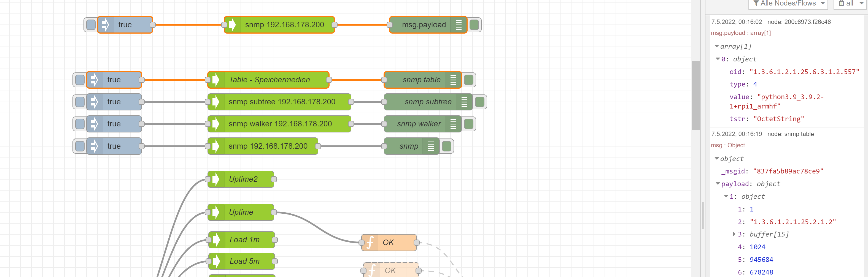Disable the snmp table debug node output
This screenshot has height=277, width=868.
click(469, 79)
